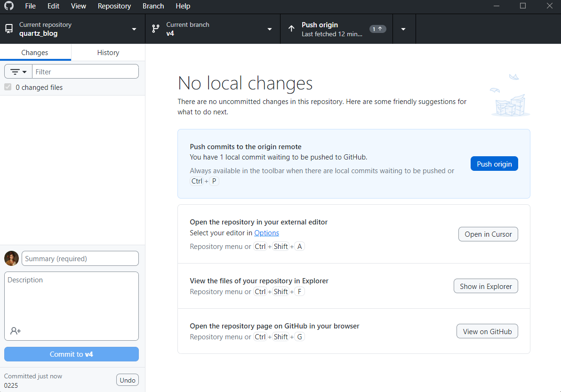This screenshot has height=392, width=561.
Task: Open the Edit menu
Action: click(x=53, y=6)
